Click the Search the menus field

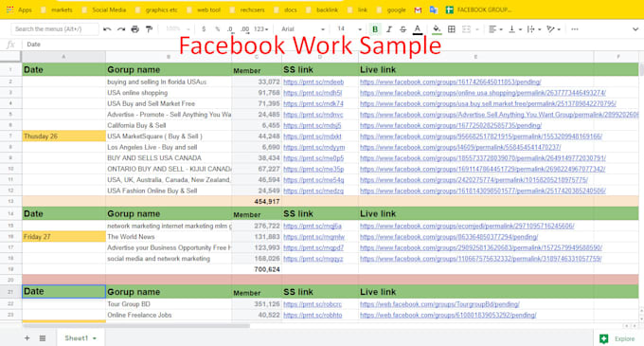coord(54,29)
